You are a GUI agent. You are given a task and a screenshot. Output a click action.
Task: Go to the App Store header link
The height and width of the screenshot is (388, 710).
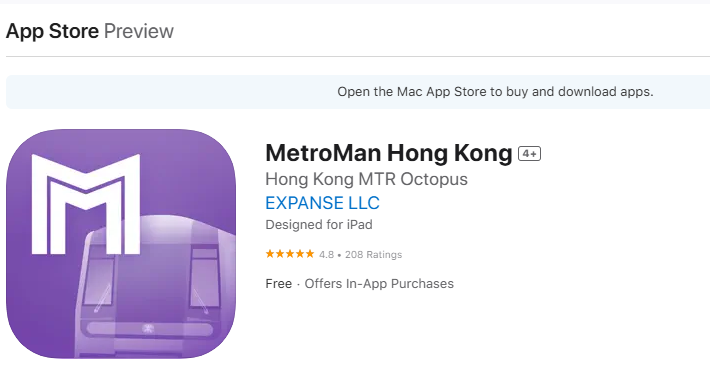click(x=52, y=31)
